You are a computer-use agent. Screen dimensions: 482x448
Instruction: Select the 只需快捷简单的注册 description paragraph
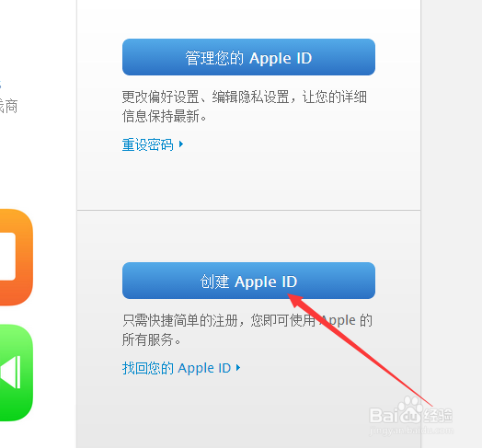coord(247,330)
